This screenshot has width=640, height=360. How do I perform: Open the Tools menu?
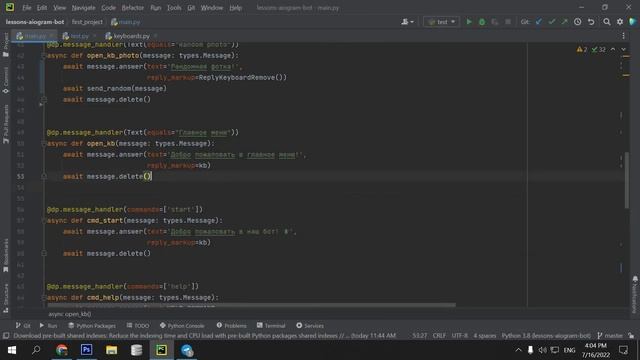[174, 8]
